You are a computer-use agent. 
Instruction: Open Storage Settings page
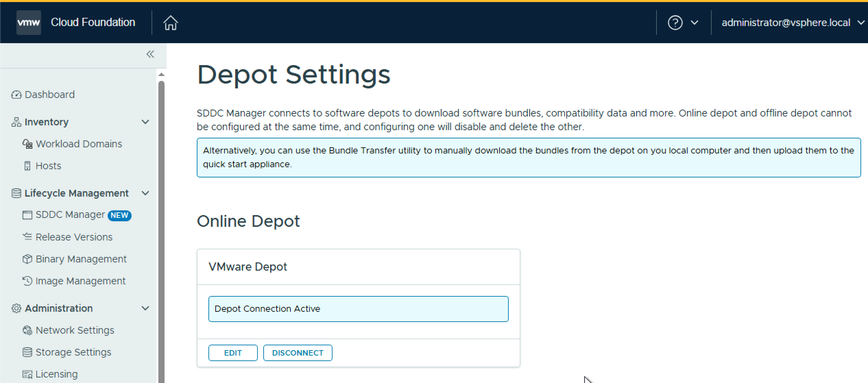pos(73,352)
